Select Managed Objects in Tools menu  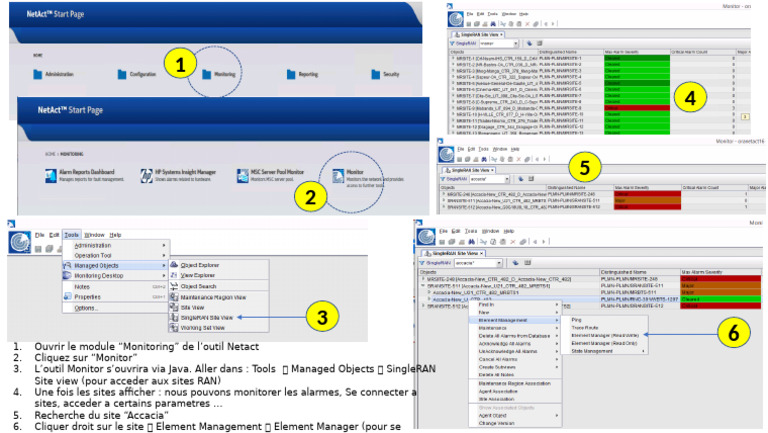tap(116, 265)
